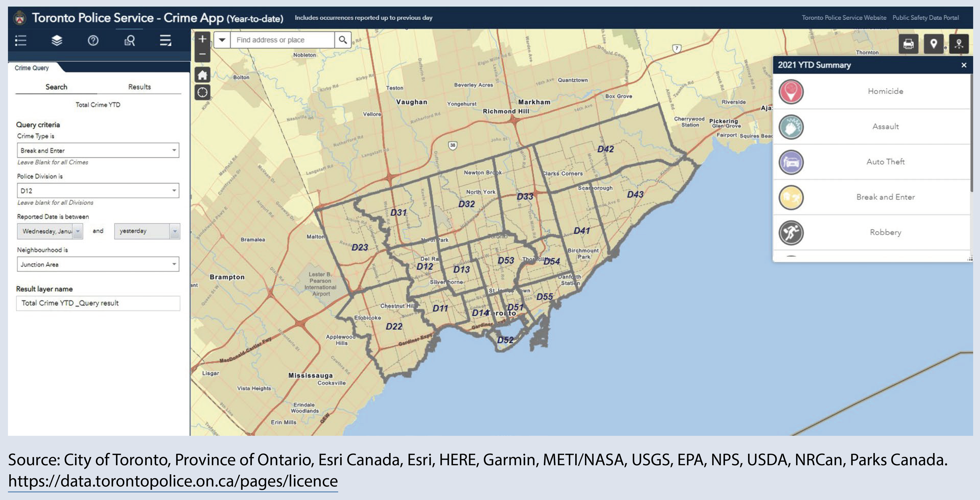Image resolution: width=980 pixels, height=500 pixels.
Task: Click the map zoom in button
Action: [x=202, y=39]
